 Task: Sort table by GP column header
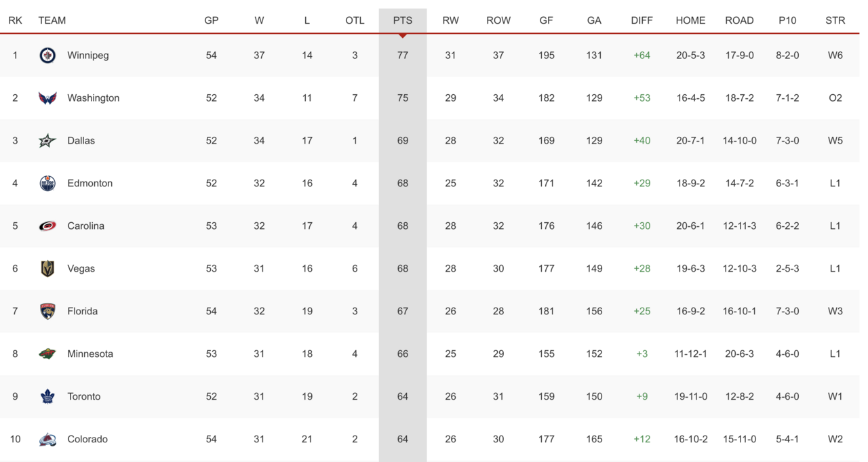pyautogui.click(x=212, y=20)
